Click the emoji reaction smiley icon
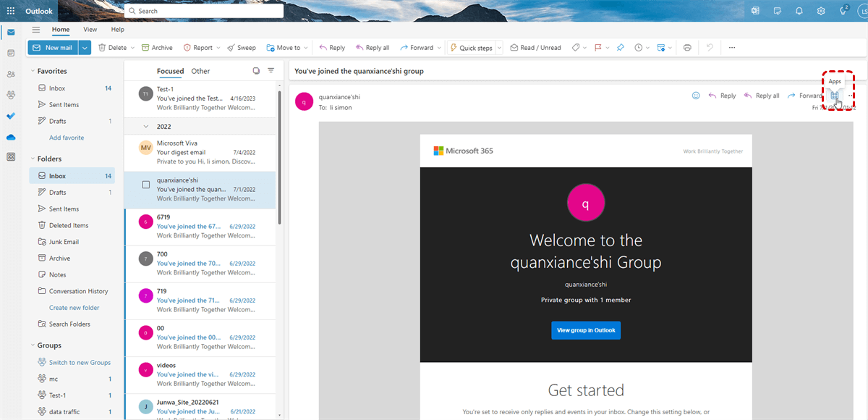This screenshot has width=868, height=420. pos(696,96)
